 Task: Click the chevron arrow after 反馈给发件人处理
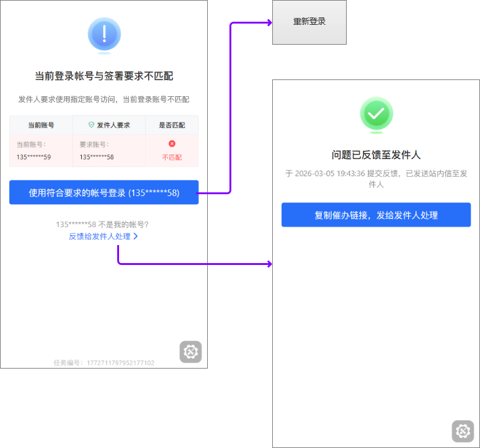(x=136, y=236)
